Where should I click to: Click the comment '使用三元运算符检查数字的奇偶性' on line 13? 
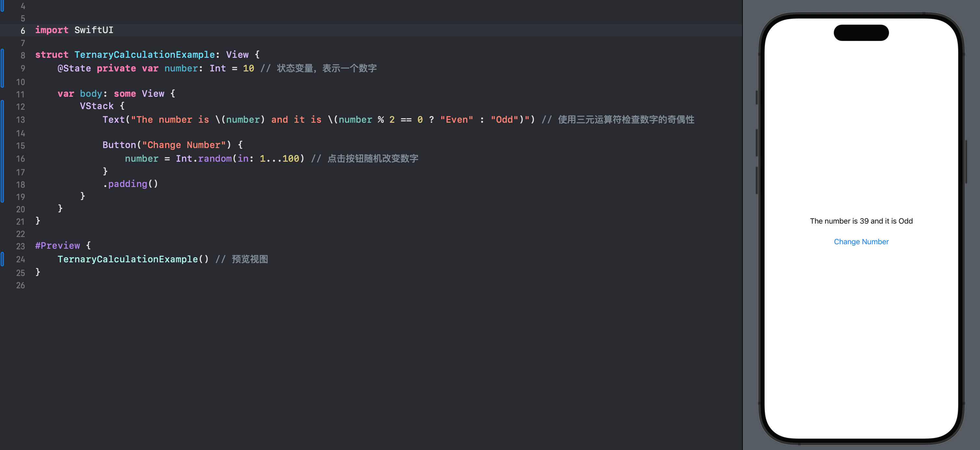626,120
